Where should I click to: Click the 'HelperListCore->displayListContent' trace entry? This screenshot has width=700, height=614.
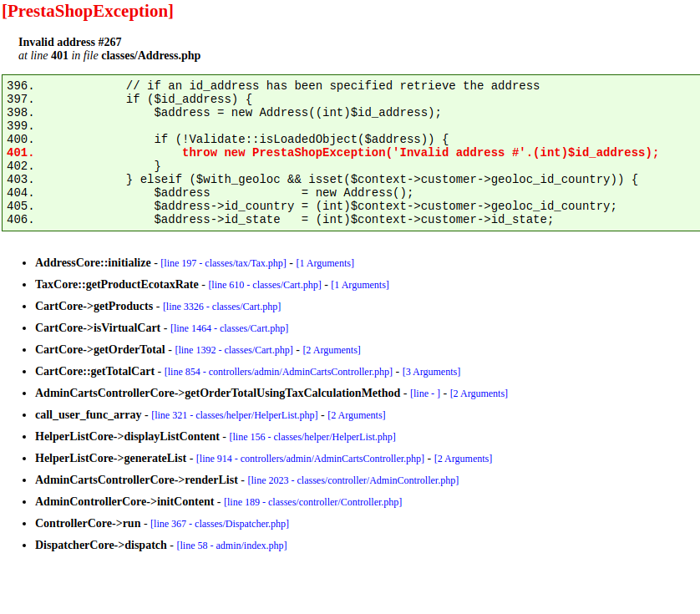pos(127,437)
